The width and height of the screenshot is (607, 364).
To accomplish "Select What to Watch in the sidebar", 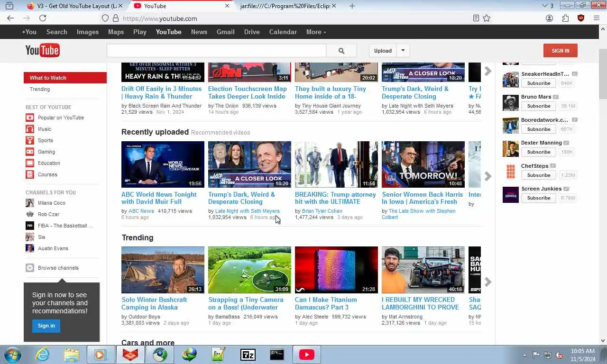I will pyautogui.click(x=65, y=78).
